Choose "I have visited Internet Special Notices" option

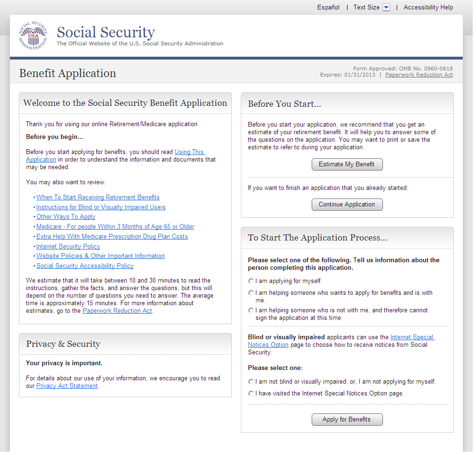(251, 393)
